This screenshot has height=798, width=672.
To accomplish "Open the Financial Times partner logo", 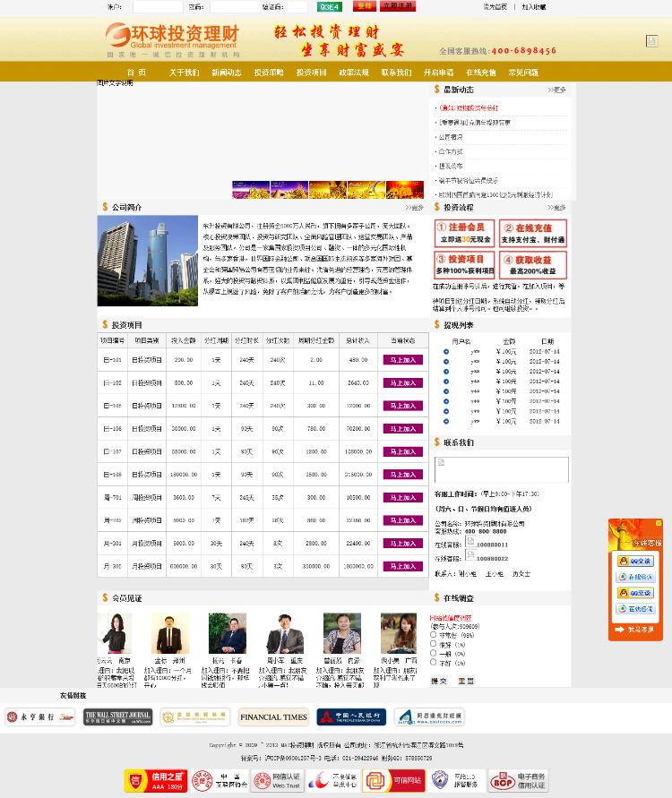I will tap(273, 717).
